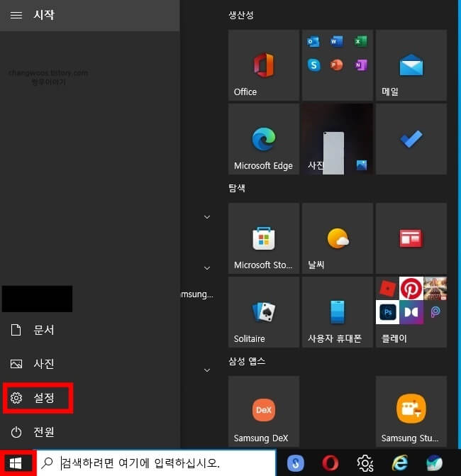Launch Word from the Office folder tile

coord(337,41)
